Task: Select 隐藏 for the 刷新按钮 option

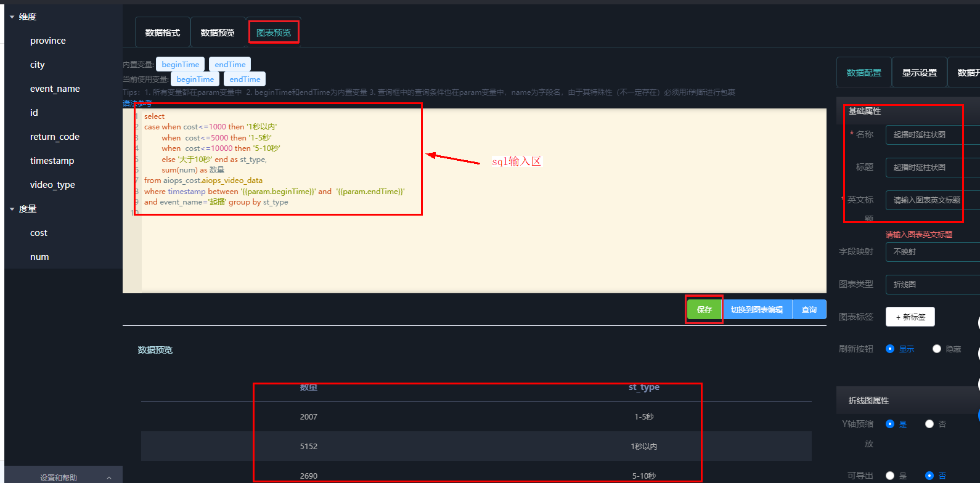Action: 937,349
